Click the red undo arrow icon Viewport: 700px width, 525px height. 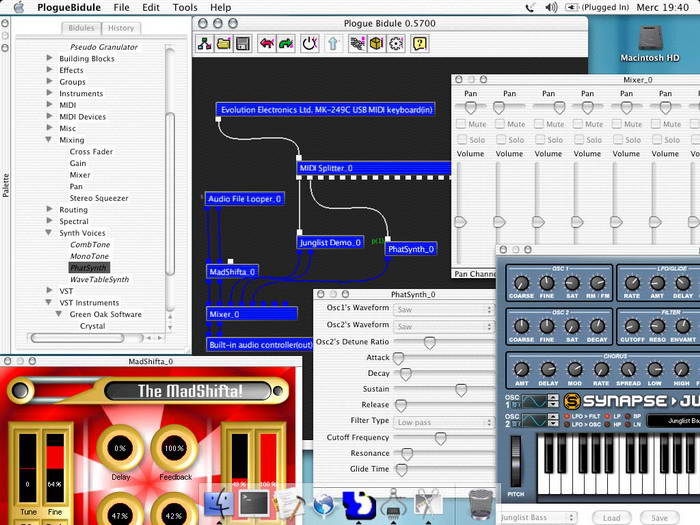tap(266, 43)
